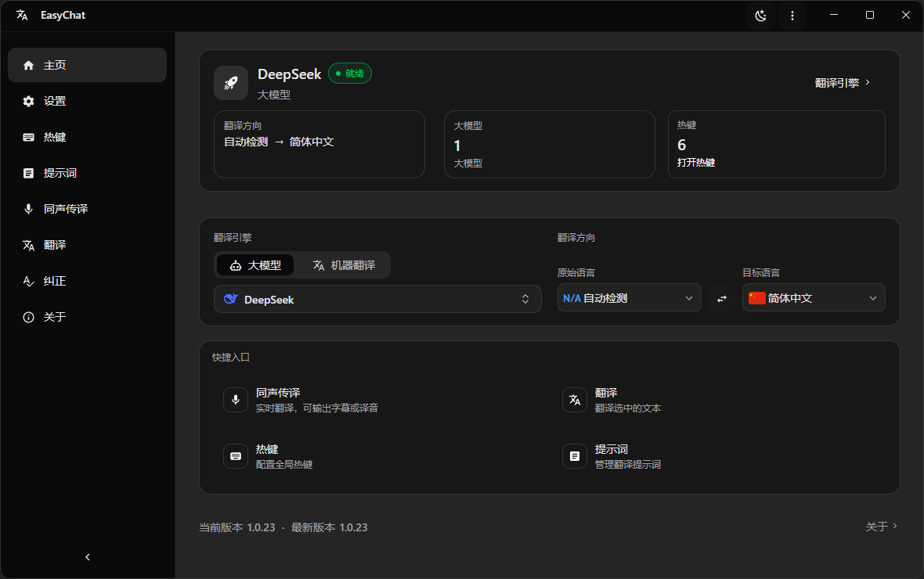The image size is (924, 579).
Task: Open 同声传译 in the sidebar
Action: tap(87, 209)
